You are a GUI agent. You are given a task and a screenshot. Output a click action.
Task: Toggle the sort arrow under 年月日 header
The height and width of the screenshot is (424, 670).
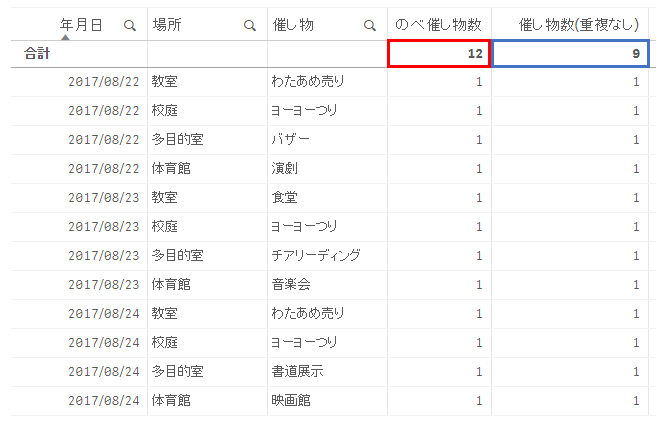pos(65,38)
